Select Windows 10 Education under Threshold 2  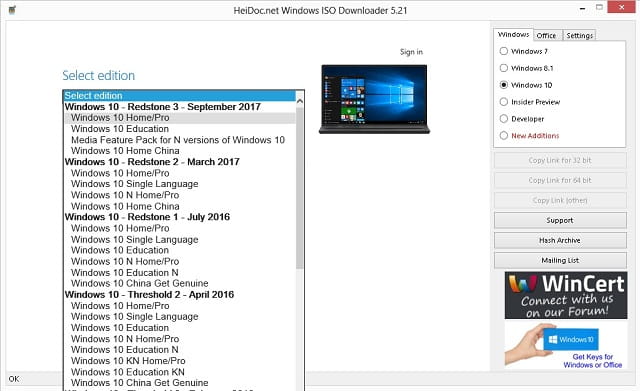tap(180, 328)
